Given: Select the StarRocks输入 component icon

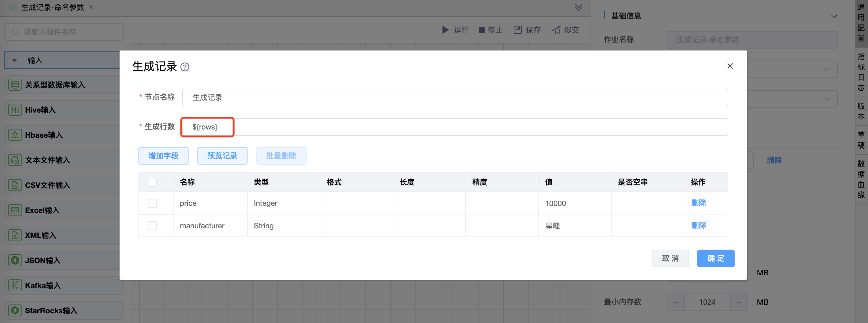Looking at the screenshot, I should pos(15,310).
